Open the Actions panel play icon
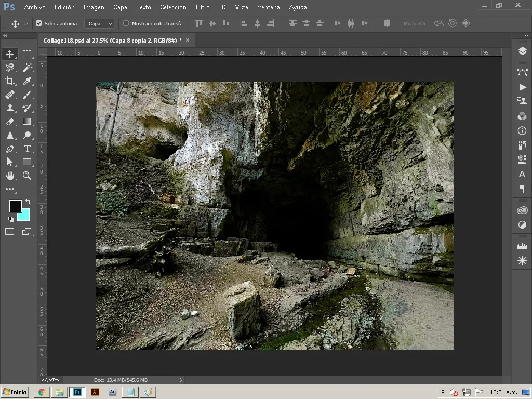 click(x=522, y=87)
